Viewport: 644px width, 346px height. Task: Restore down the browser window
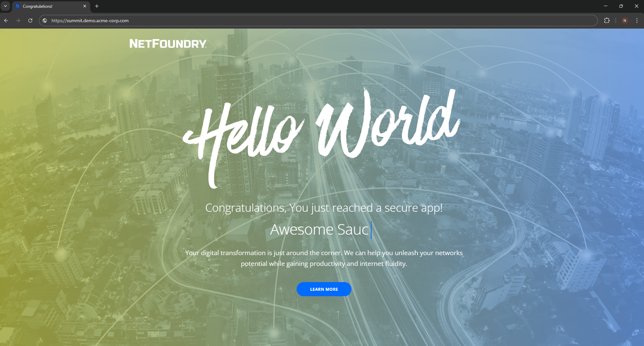pyautogui.click(x=621, y=6)
